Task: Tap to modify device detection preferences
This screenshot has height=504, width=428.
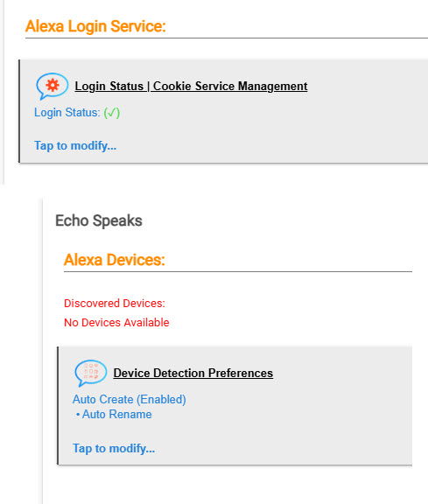Action: [114, 448]
